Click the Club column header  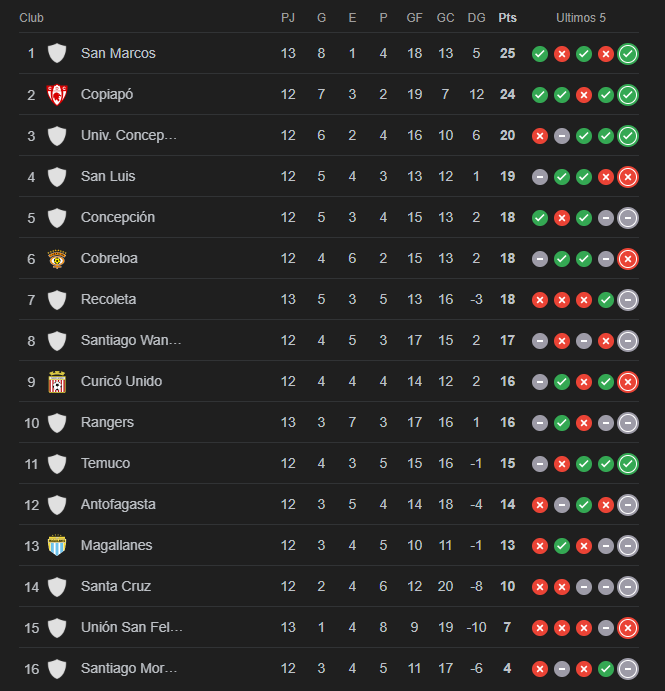point(31,18)
